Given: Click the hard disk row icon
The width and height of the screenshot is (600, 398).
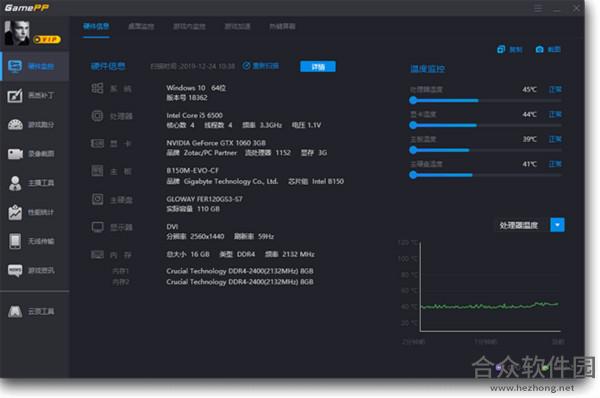Looking at the screenshot, I should point(97,199).
